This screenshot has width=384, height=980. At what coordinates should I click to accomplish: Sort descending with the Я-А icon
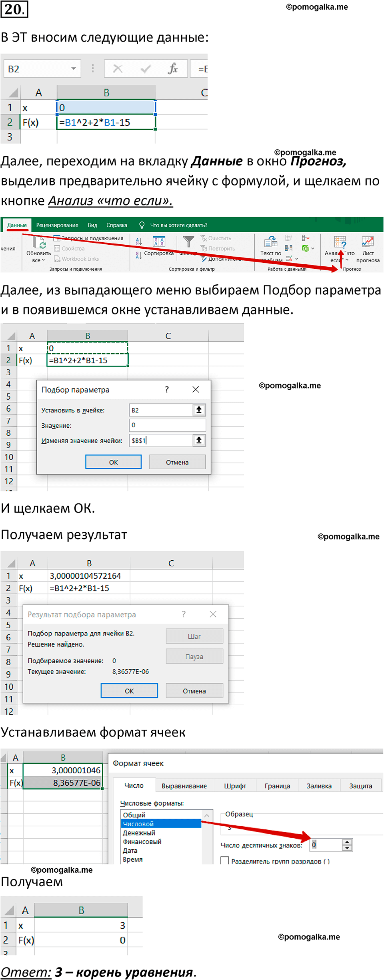138,255
